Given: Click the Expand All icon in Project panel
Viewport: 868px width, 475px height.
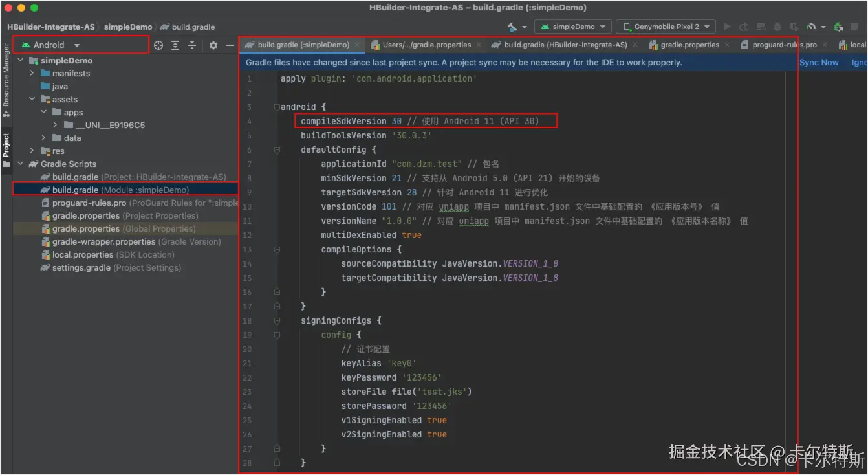Looking at the screenshot, I should [x=175, y=45].
